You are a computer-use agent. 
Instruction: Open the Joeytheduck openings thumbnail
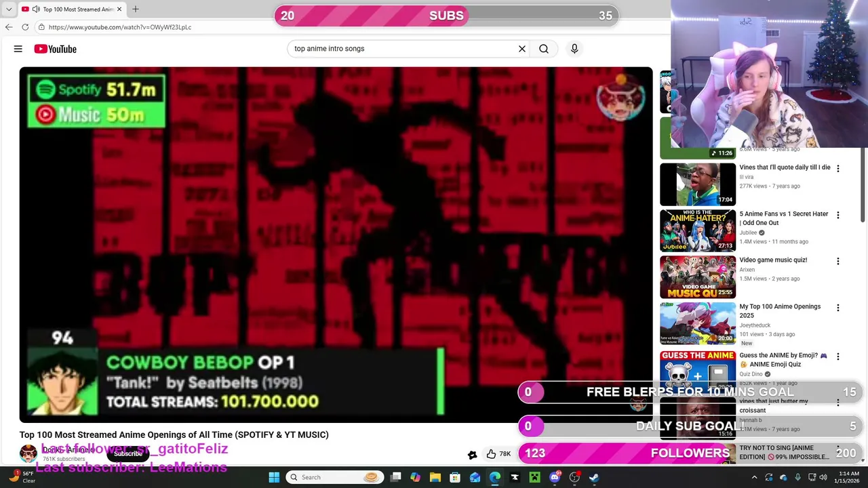point(698,323)
